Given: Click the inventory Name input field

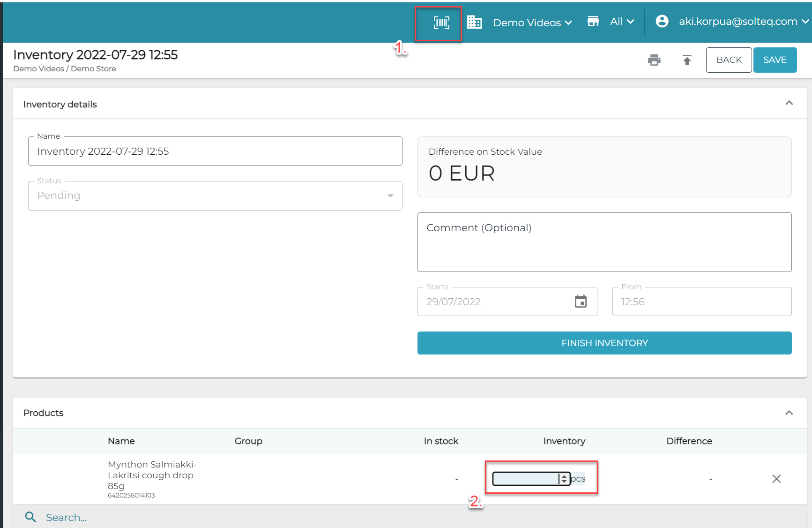Looking at the screenshot, I should point(215,151).
